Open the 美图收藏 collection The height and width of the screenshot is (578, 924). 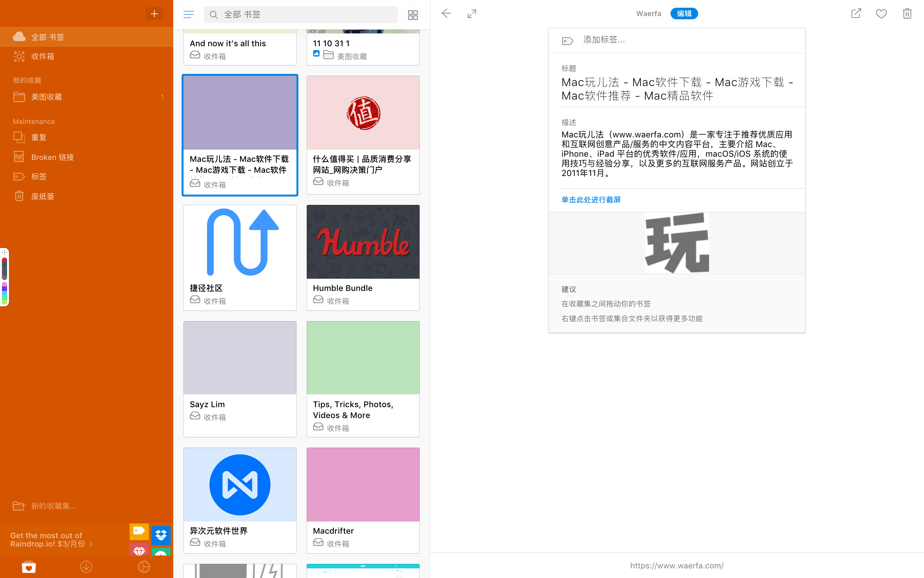pos(86,97)
